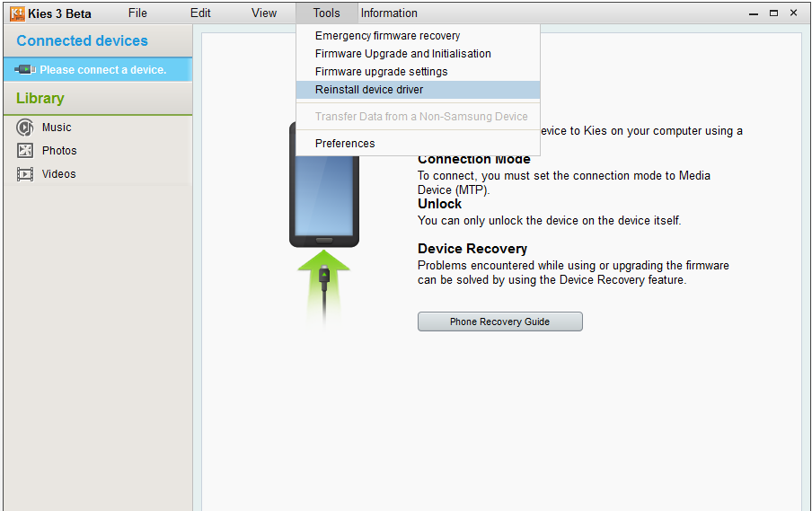
Task: Choose Emergency firmware recovery
Action: click(419, 36)
